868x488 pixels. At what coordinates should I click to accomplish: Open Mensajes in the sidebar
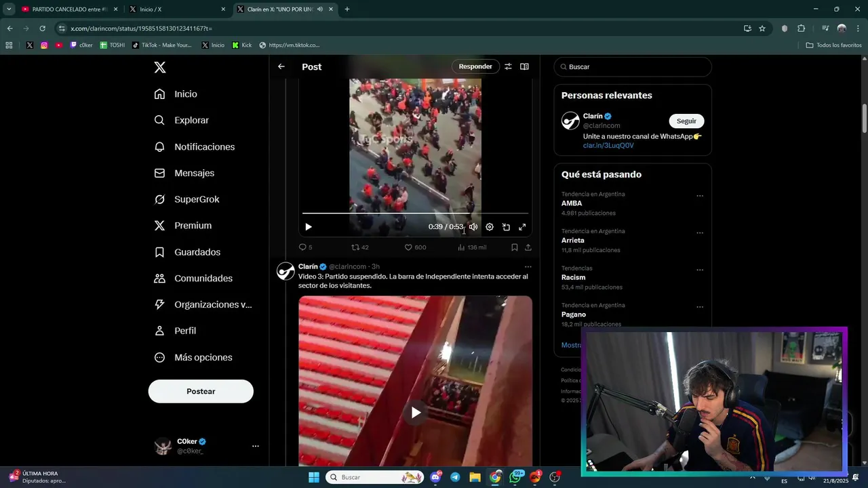pos(184,173)
